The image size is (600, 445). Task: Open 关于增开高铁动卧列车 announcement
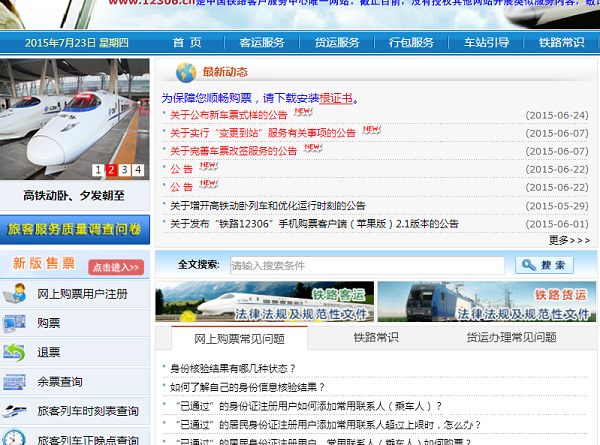[x=268, y=206]
